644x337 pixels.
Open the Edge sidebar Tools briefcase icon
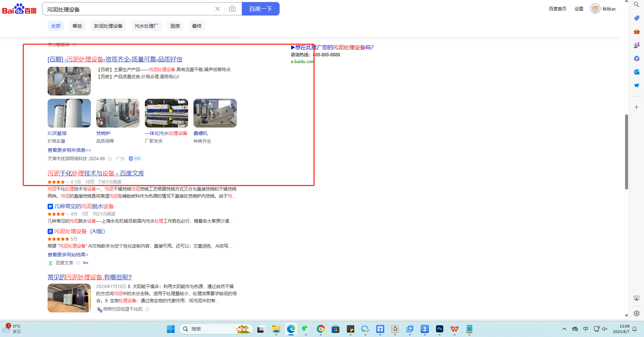(637, 31)
